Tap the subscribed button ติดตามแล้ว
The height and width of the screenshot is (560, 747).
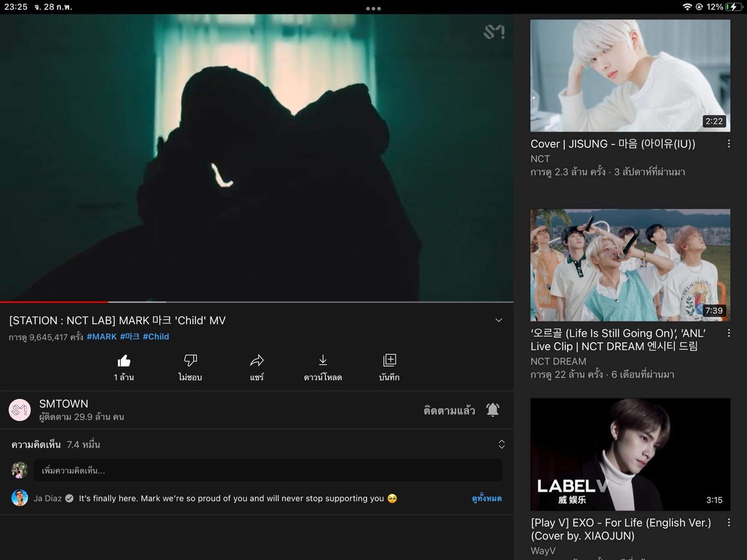click(449, 410)
